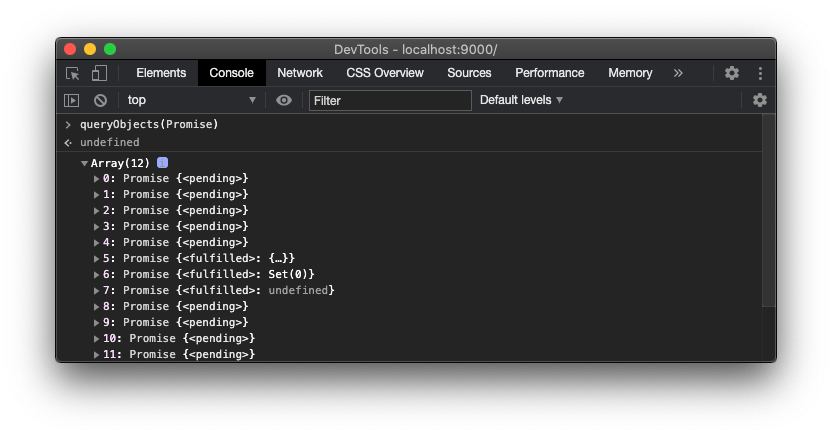
Task: Click the Array info badge icon
Action: 162,163
